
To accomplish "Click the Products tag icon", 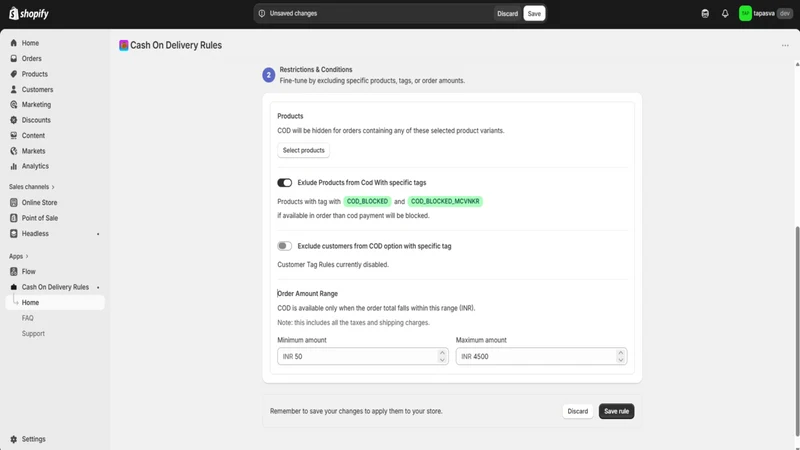I will (x=14, y=74).
